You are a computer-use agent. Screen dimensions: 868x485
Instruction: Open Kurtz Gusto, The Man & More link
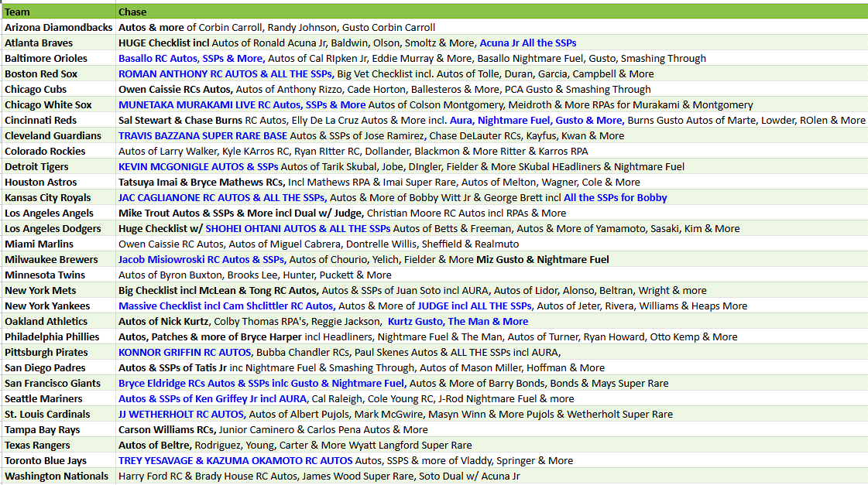458,321
